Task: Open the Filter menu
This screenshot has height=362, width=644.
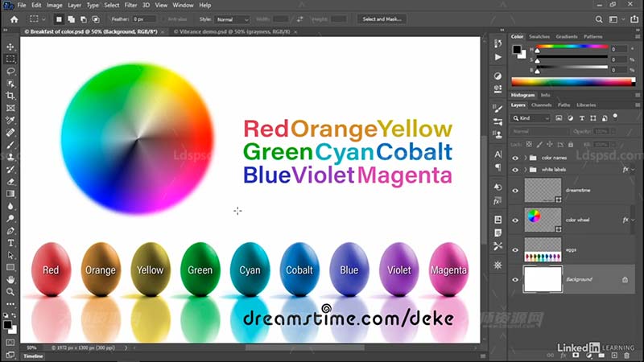Action: pos(130,6)
